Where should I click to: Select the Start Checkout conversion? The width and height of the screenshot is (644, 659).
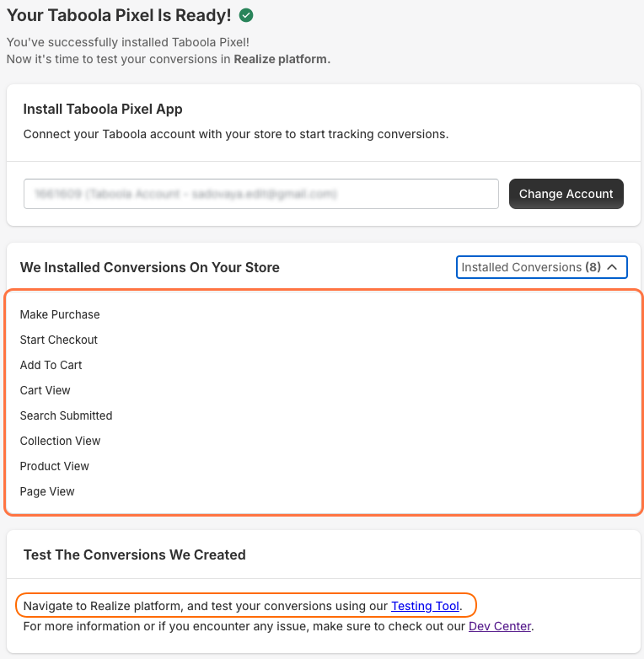tap(58, 340)
